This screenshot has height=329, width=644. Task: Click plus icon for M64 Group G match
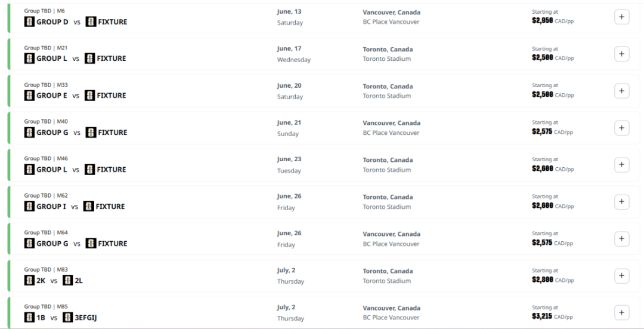tap(621, 238)
